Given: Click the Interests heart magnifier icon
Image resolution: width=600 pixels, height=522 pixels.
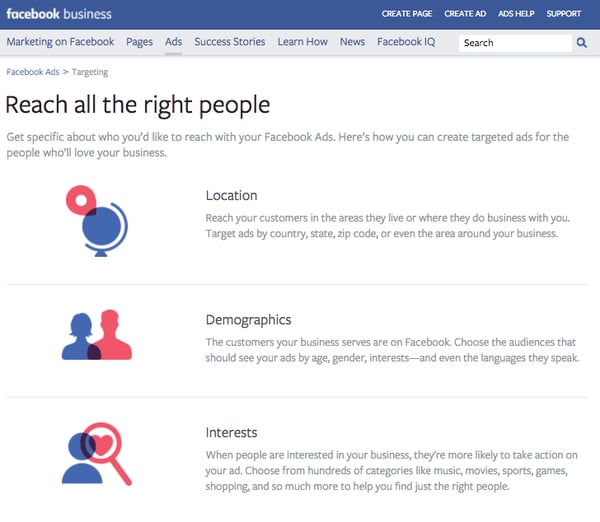Looking at the screenshot, I should coord(97,454).
